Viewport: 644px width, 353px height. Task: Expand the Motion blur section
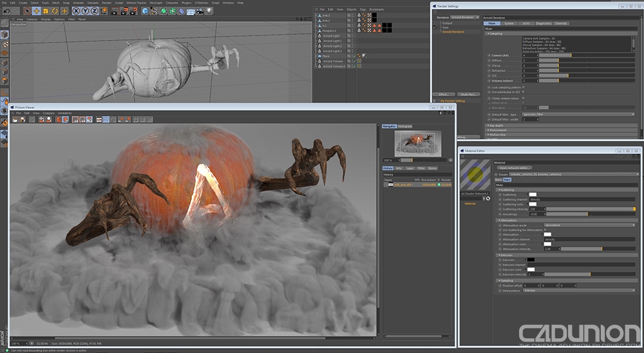tap(497, 135)
